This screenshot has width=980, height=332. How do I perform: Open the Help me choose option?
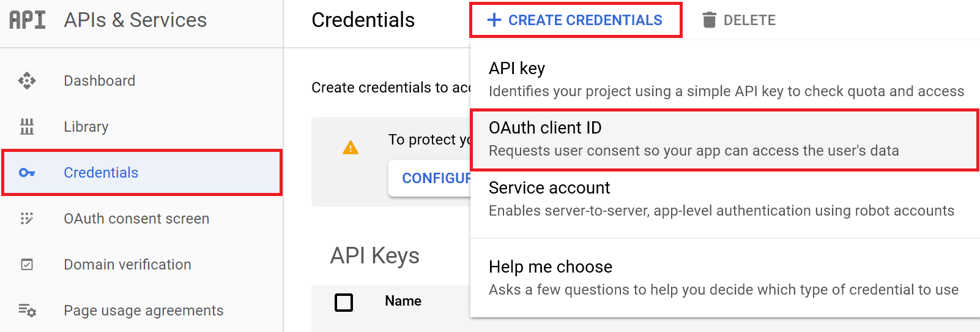[725, 278]
